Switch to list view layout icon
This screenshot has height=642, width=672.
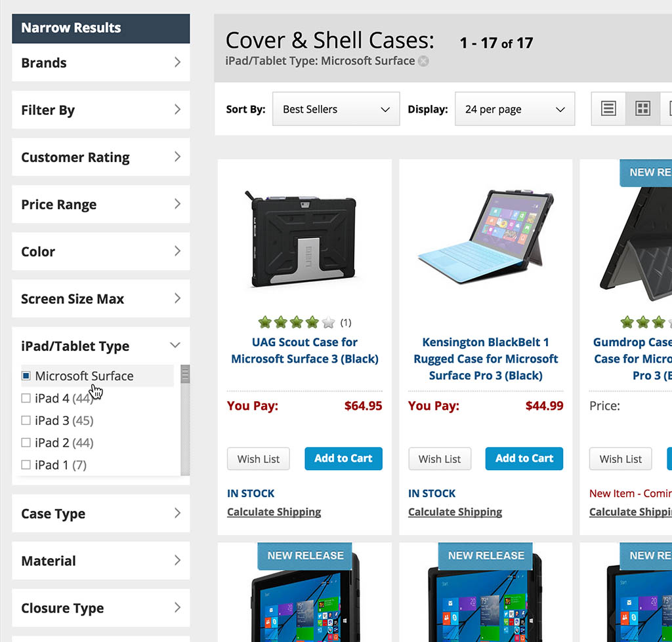tap(608, 109)
